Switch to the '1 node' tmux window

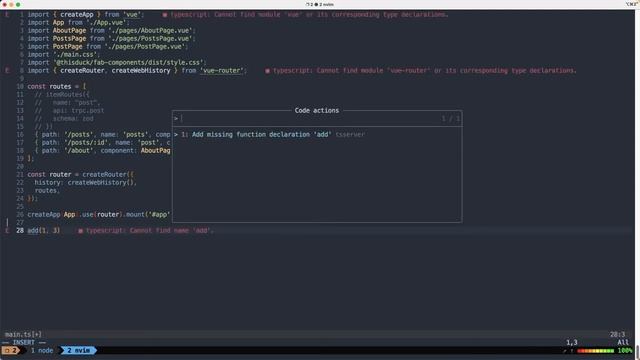42,350
